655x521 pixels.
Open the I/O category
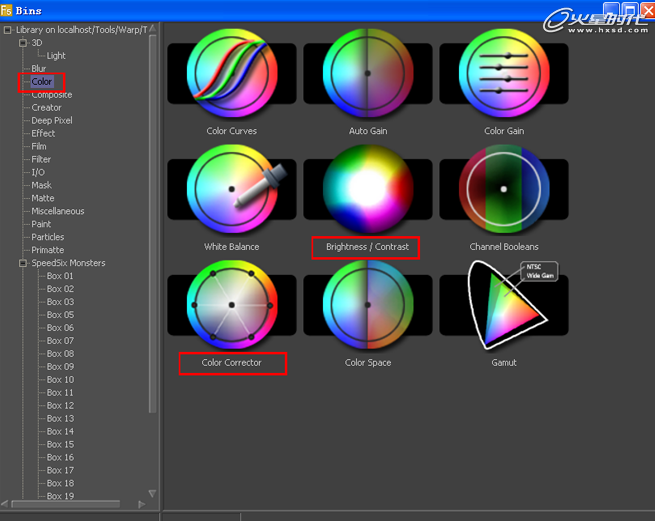coord(38,172)
